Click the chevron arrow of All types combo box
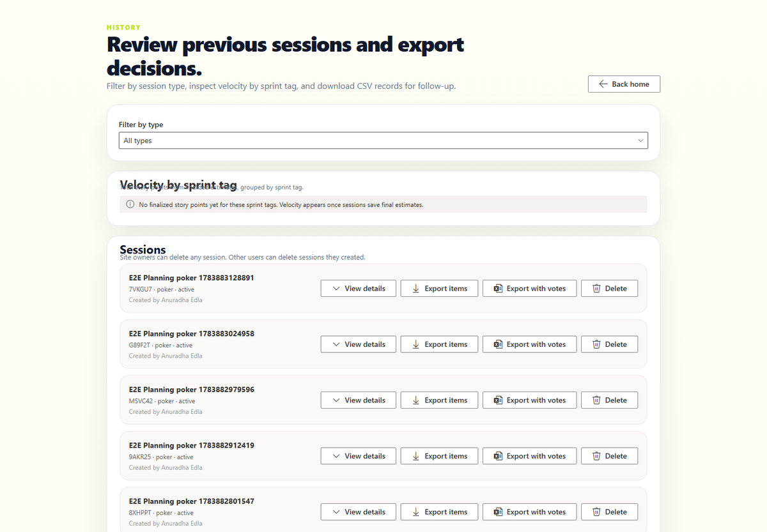767x532 pixels. coord(640,141)
